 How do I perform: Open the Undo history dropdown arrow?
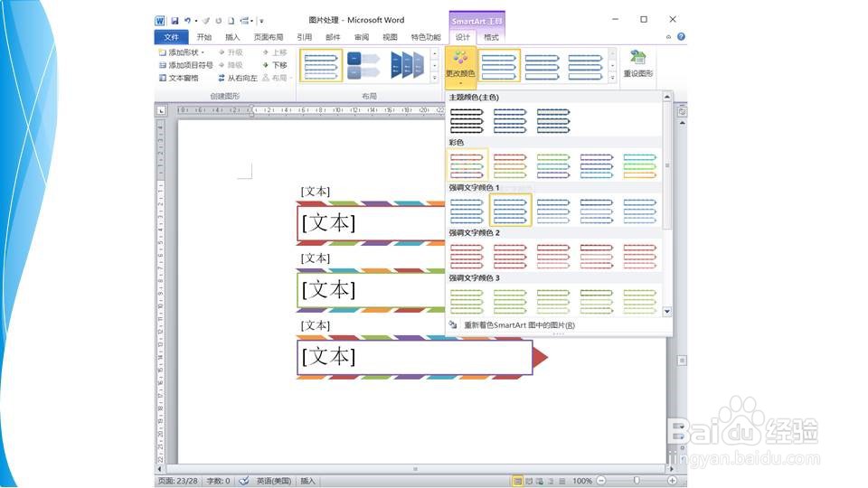point(196,21)
